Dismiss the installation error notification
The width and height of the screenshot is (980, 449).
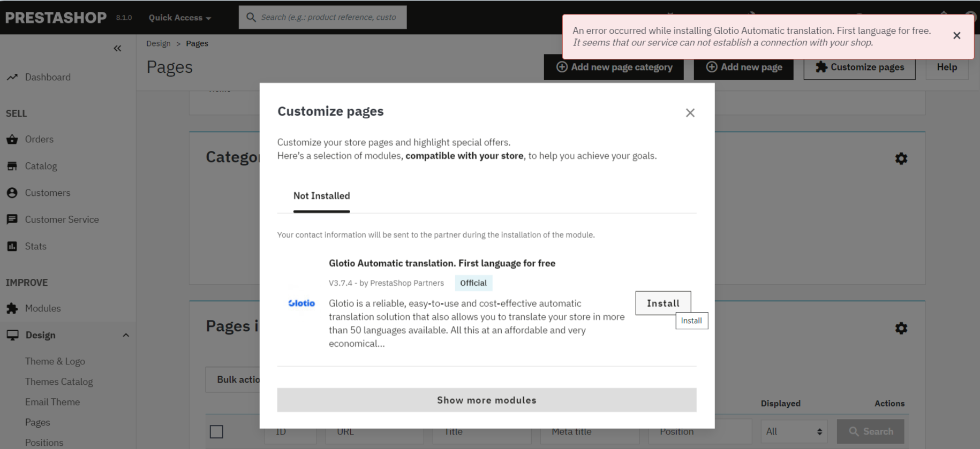[956, 36]
